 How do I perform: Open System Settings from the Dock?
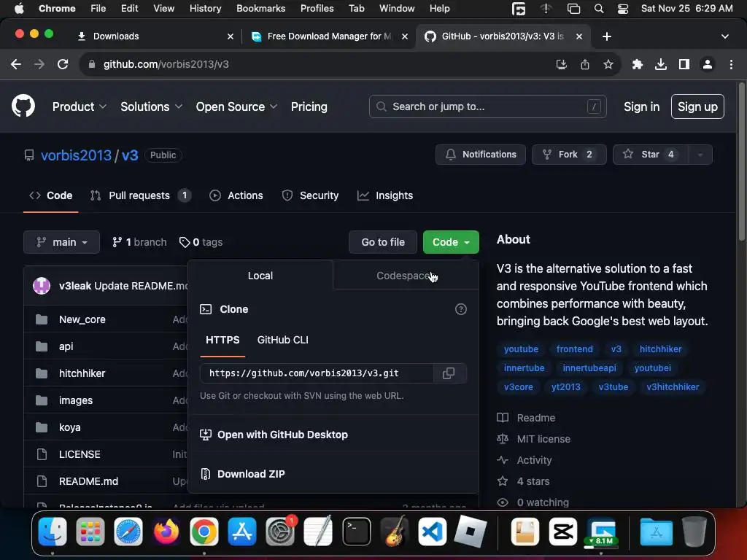[280, 532]
